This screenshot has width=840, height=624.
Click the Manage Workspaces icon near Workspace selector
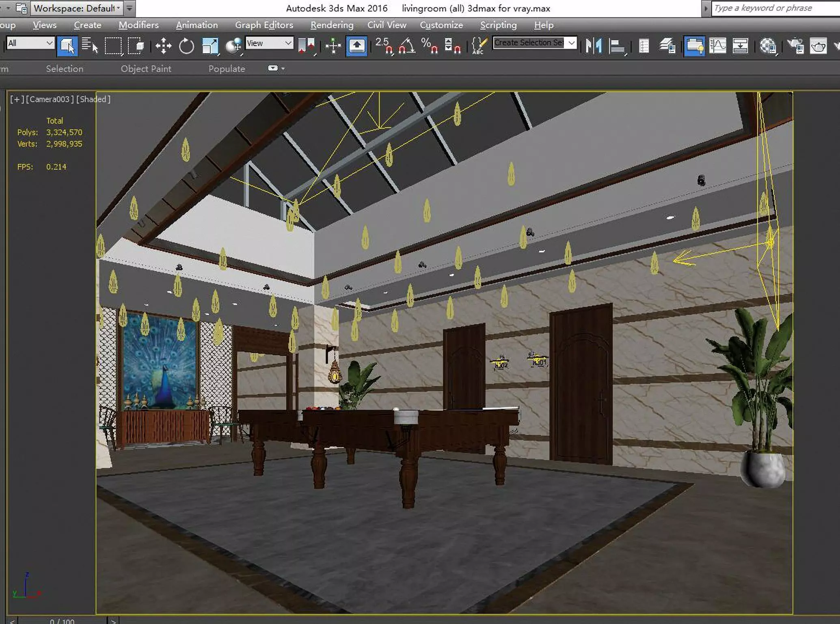[x=21, y=8]
